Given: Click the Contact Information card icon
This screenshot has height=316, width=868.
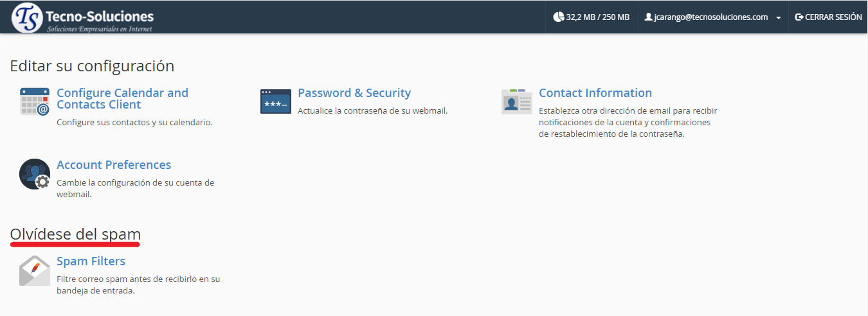Looking at the screenshot, I should click(x=517, y=102).
